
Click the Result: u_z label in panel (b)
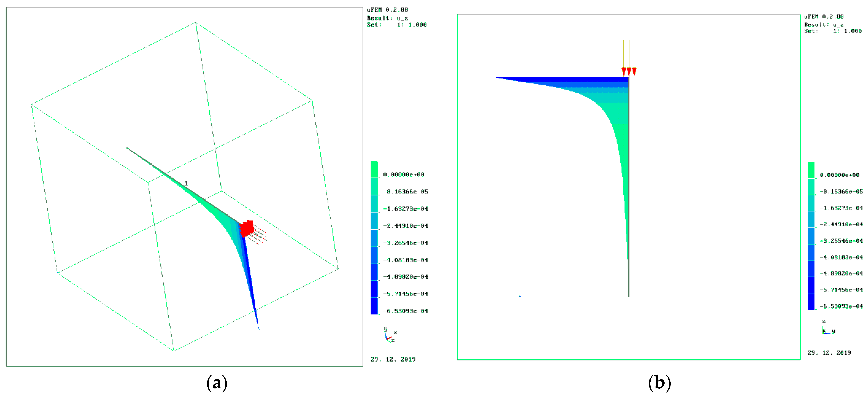tap(824, 25)
